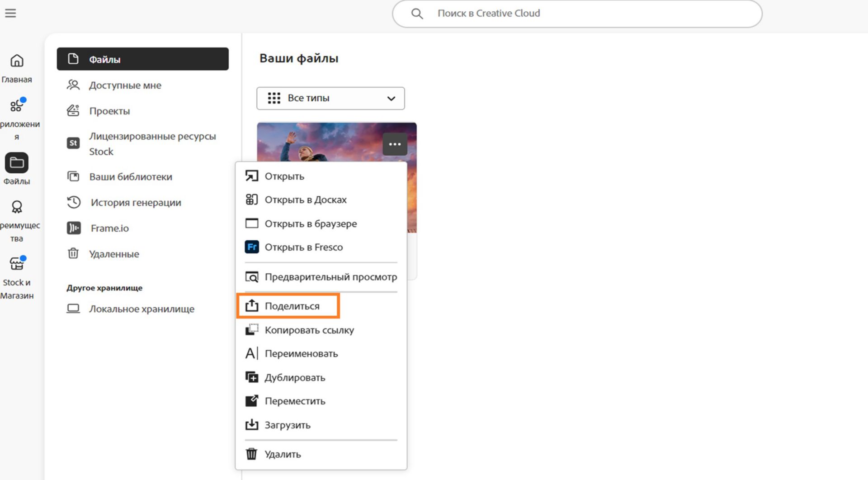Click the Ваши файлы heading text

coord(299,58)
